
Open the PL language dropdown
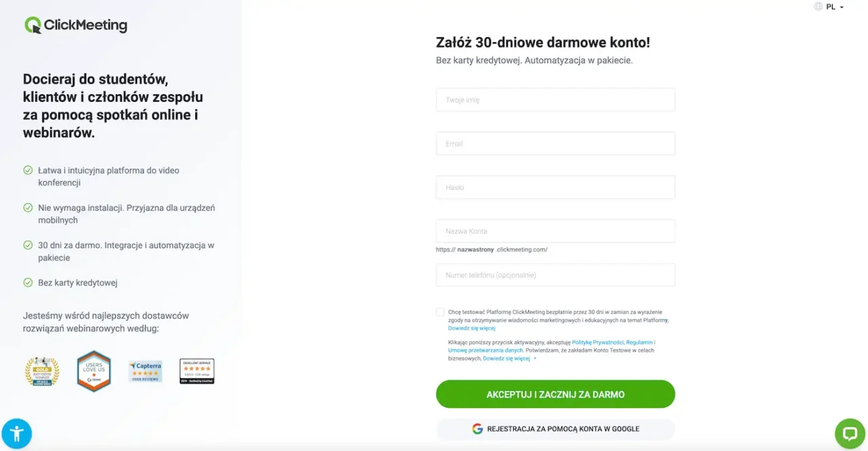[x=833, y=7]
